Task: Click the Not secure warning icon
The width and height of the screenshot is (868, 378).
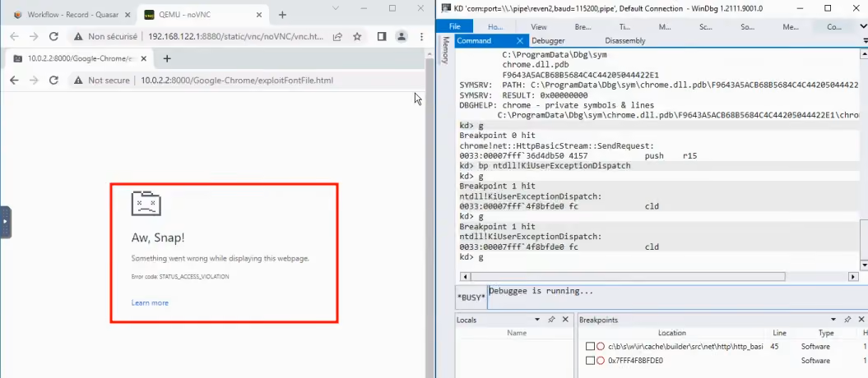Action: coord(79,81)
